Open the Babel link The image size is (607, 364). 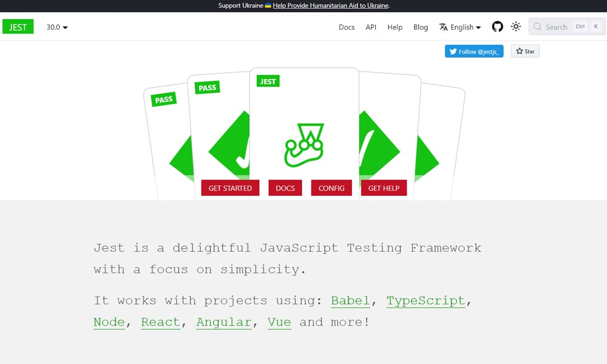pos(350,300)
